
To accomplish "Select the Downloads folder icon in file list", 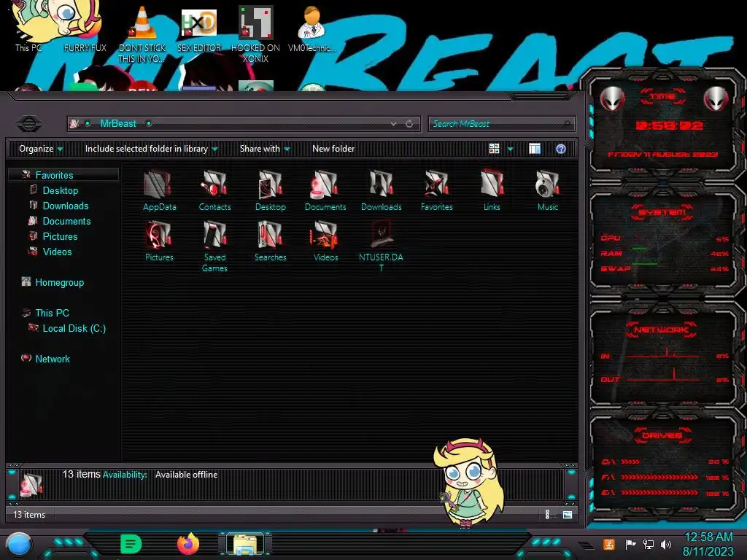I will pyautogui.click(x=381, y=191).
